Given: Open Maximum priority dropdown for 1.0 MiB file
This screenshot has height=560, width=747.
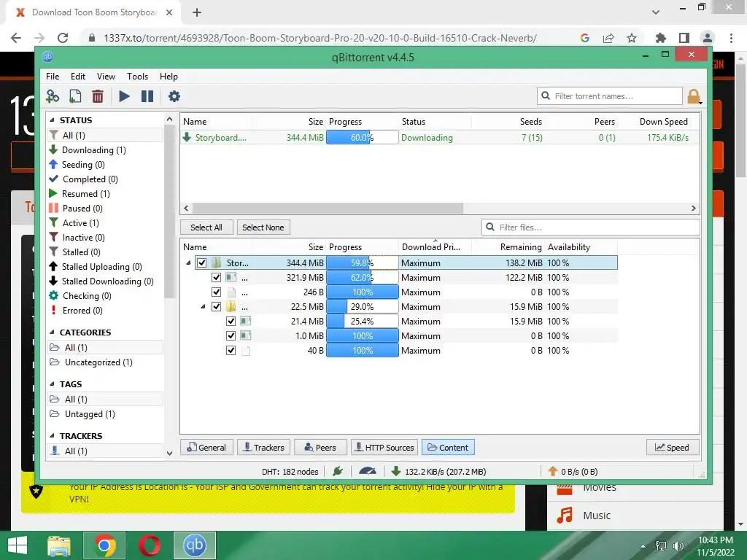Looking at the screenshot, I should (x=421, y=335).
